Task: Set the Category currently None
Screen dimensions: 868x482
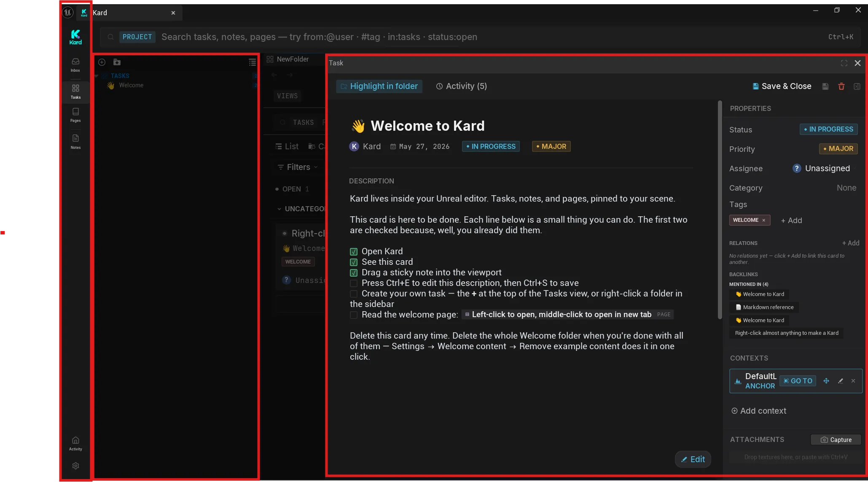Action: coord(847,188)
